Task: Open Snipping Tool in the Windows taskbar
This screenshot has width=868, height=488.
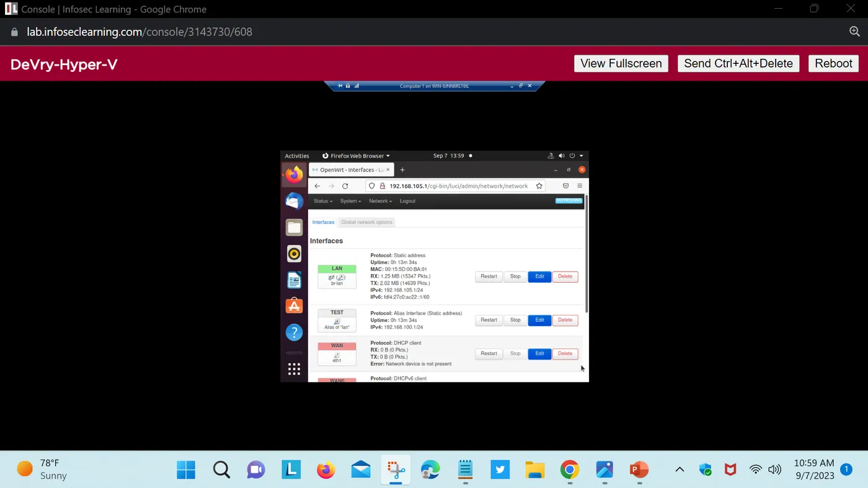Action: 395,470
